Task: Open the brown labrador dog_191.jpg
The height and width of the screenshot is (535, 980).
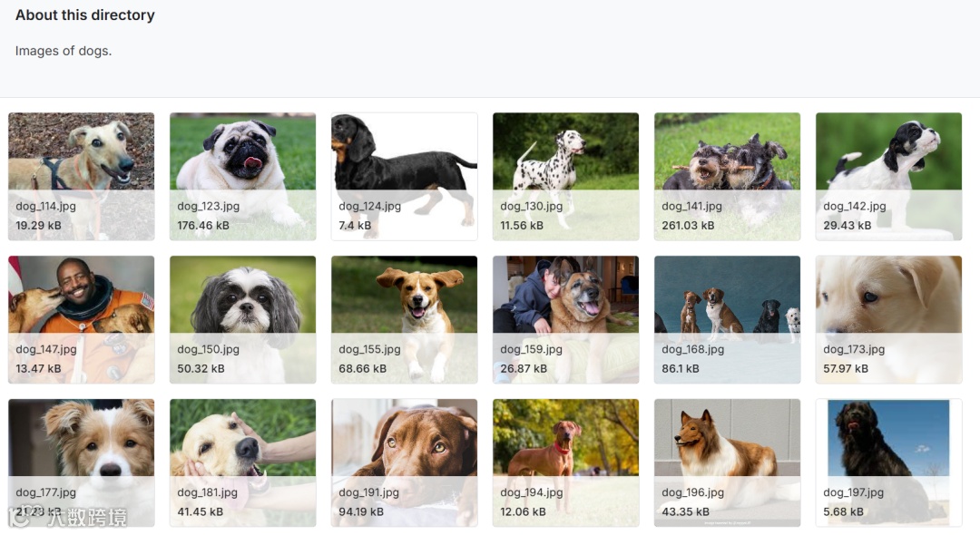Action: pyautogui.click(x=405, y=462)
